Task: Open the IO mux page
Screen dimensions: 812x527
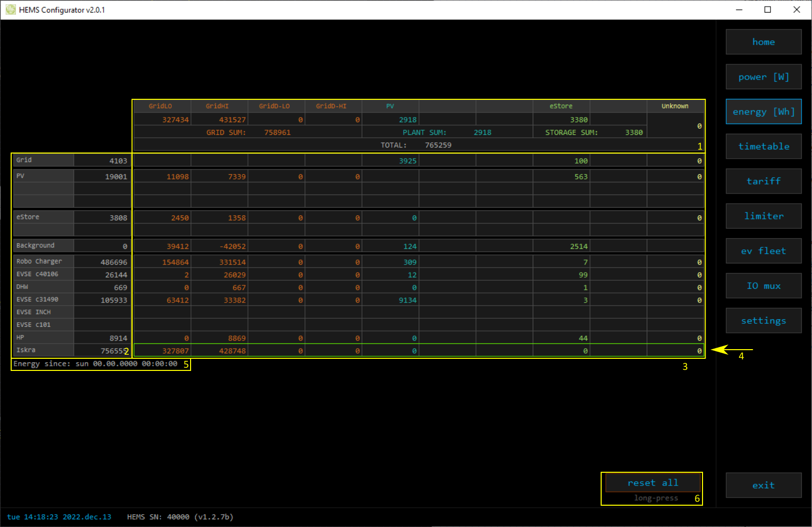Action: click(x=763, y=286)
